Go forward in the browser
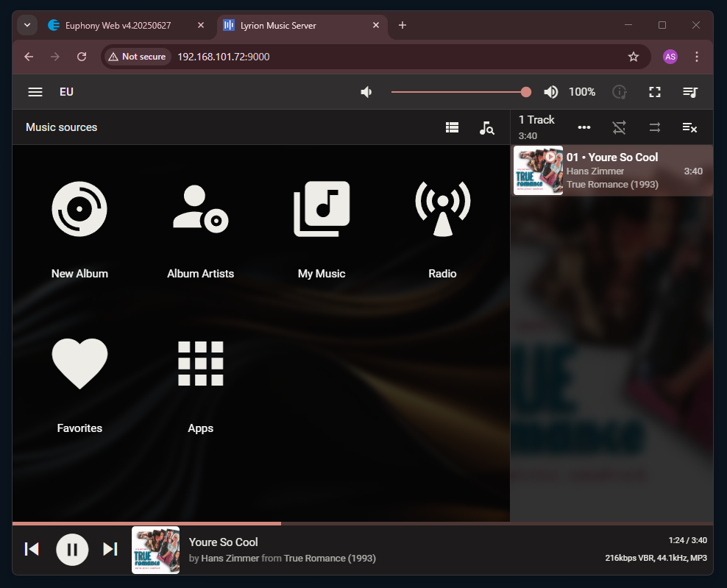Viewport: 727px width, 588px height. coord(54,57)
